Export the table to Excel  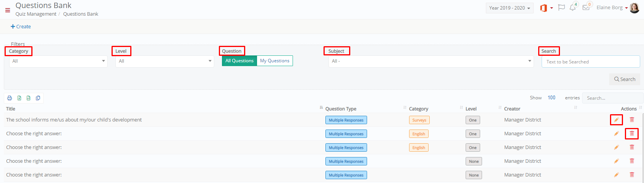pos(19,98)
